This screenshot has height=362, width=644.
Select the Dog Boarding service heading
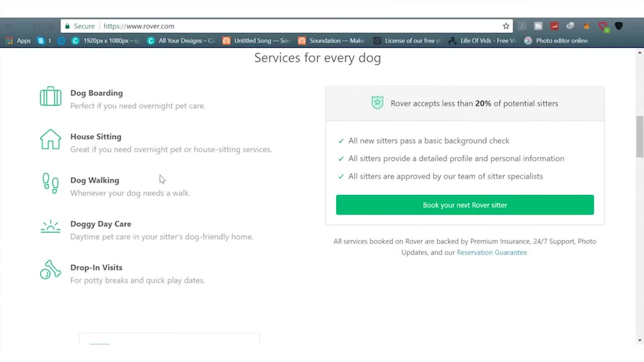97,93
